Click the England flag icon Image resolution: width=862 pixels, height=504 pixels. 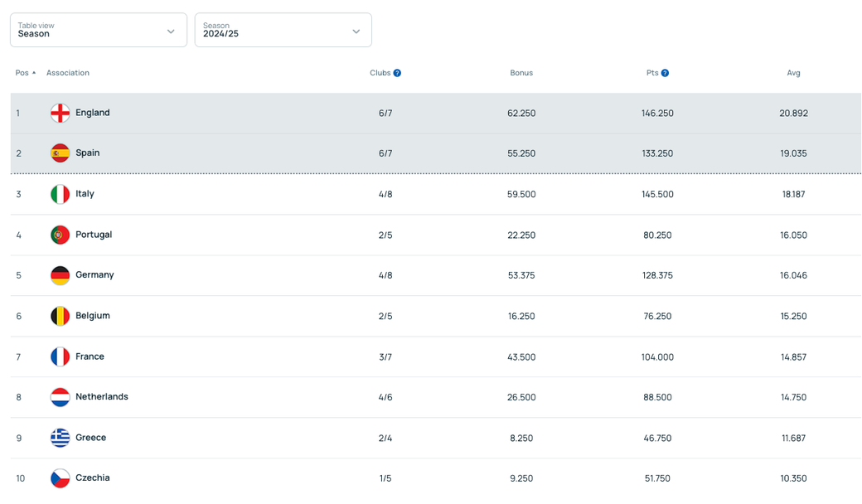coord(60,113)
